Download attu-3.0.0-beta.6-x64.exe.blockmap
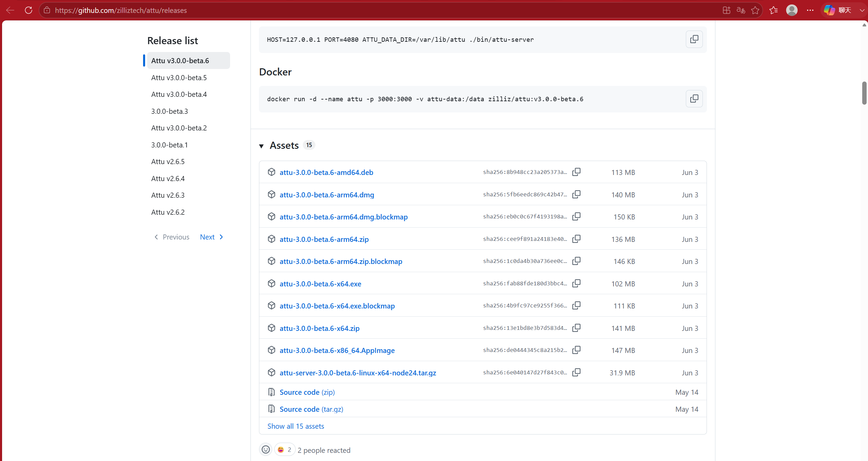The width and height of the screenshot is (868, 461). (337, 306)
